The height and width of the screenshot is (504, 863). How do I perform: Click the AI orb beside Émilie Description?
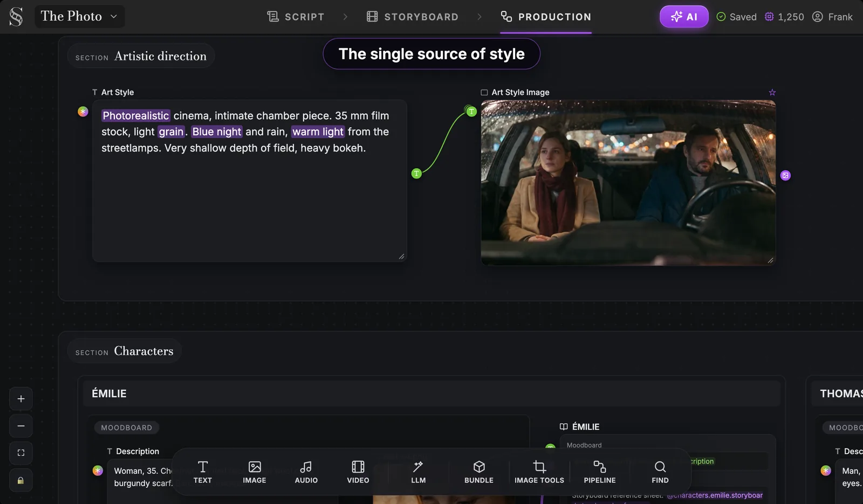(98, 471)
